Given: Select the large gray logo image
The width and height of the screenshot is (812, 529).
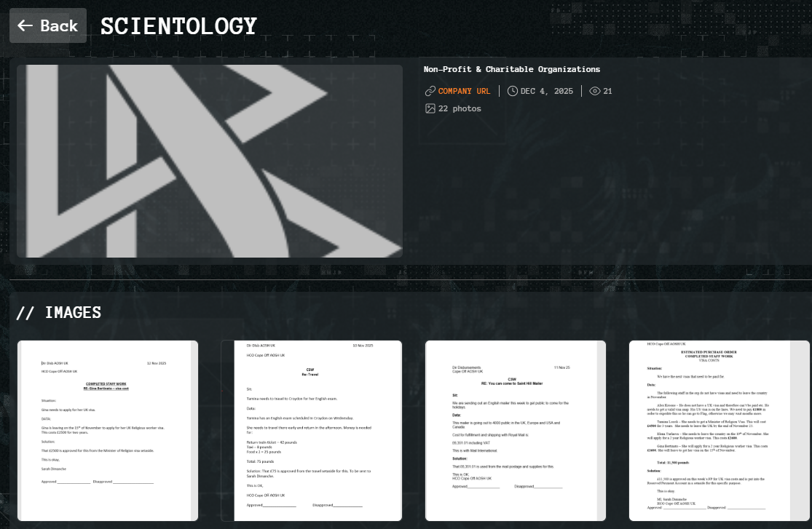Looking at the screenshot, I should coord(210,161).
